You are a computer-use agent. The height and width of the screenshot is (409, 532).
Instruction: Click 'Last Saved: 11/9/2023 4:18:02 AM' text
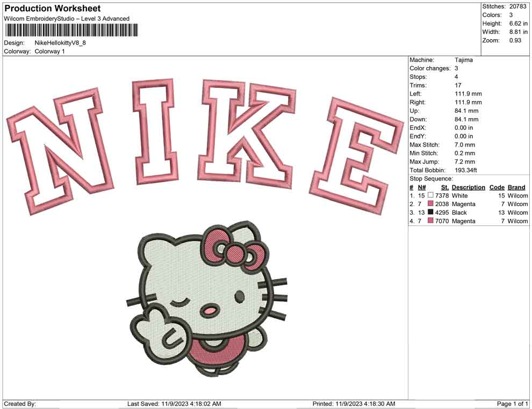(x=174, y=404)
